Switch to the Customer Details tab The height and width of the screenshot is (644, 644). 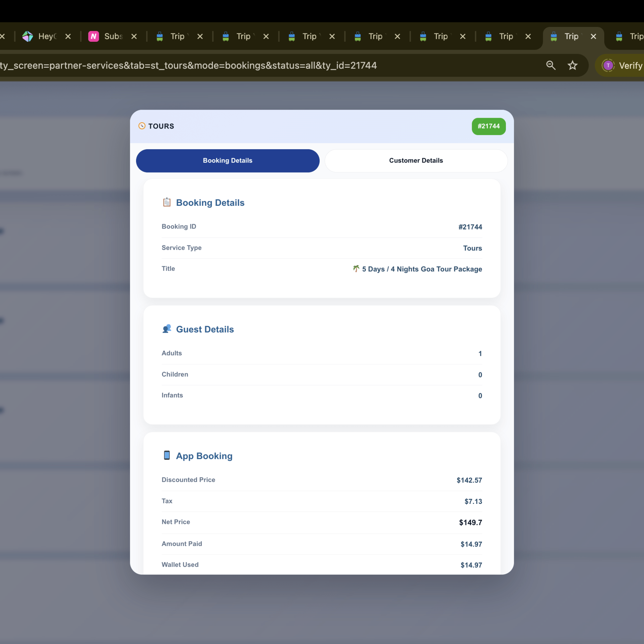click(x=416, y=161)
